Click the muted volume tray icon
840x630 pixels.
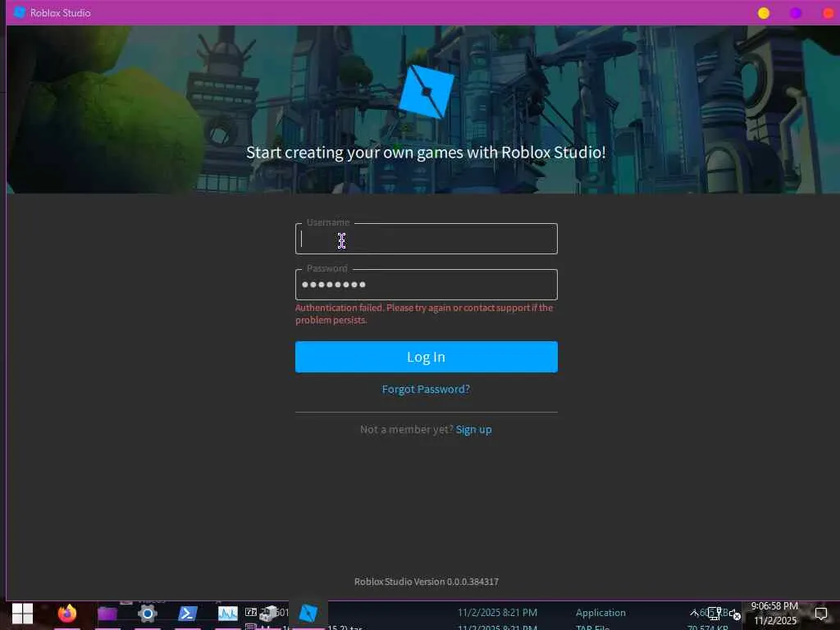pos(734,614)
